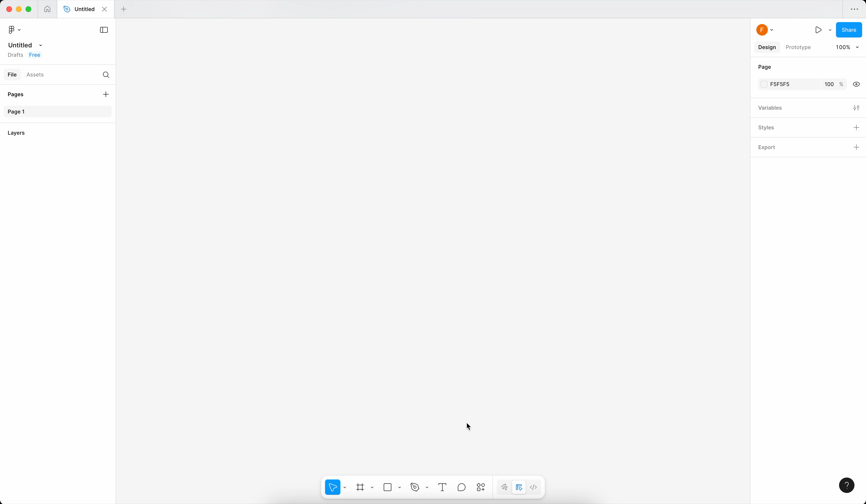Viewport: 866px width, 504px height.
Task: Open the 100% zoom dropdown
Action: pos(847,47)
